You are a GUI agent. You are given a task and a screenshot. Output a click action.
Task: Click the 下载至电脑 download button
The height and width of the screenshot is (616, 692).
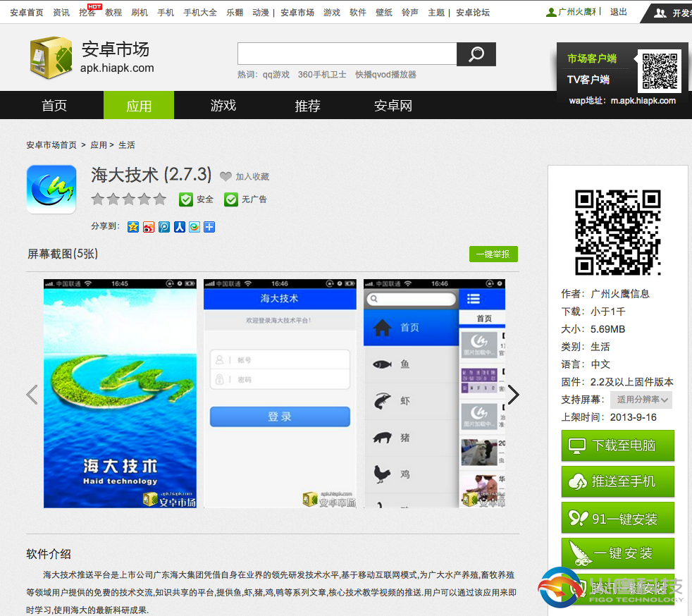pos(618,445)
